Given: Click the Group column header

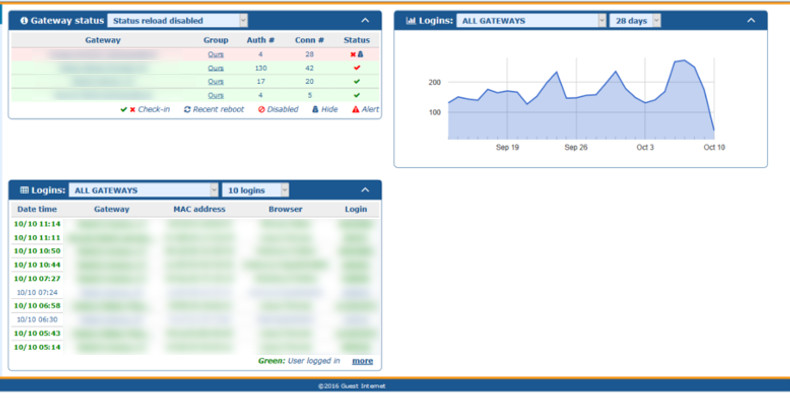Looking at the screenshot, I should [x=216, y=40].
